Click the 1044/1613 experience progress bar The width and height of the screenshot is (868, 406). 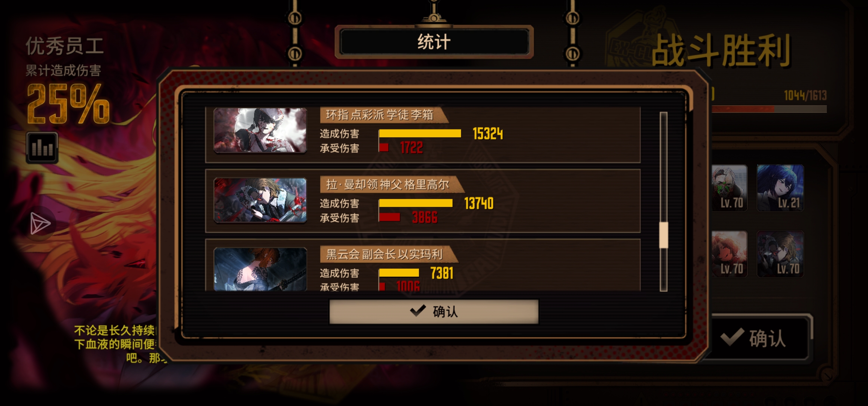[768, 109]
